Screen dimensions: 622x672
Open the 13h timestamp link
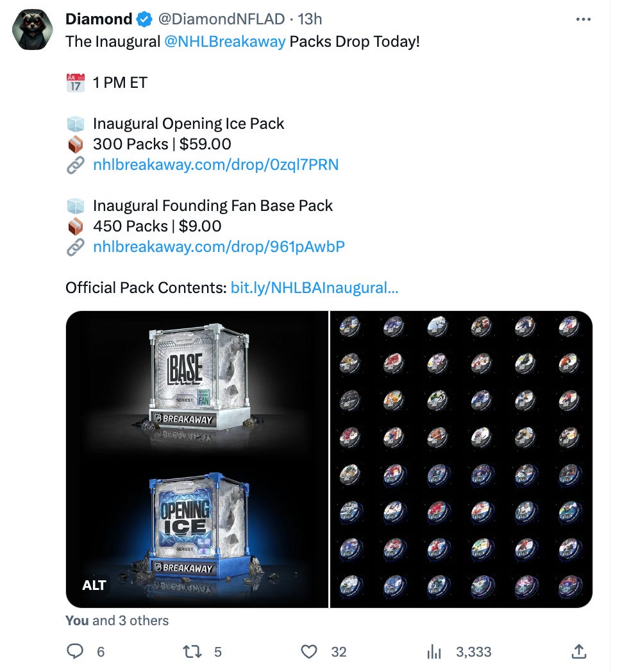point(310,19)
